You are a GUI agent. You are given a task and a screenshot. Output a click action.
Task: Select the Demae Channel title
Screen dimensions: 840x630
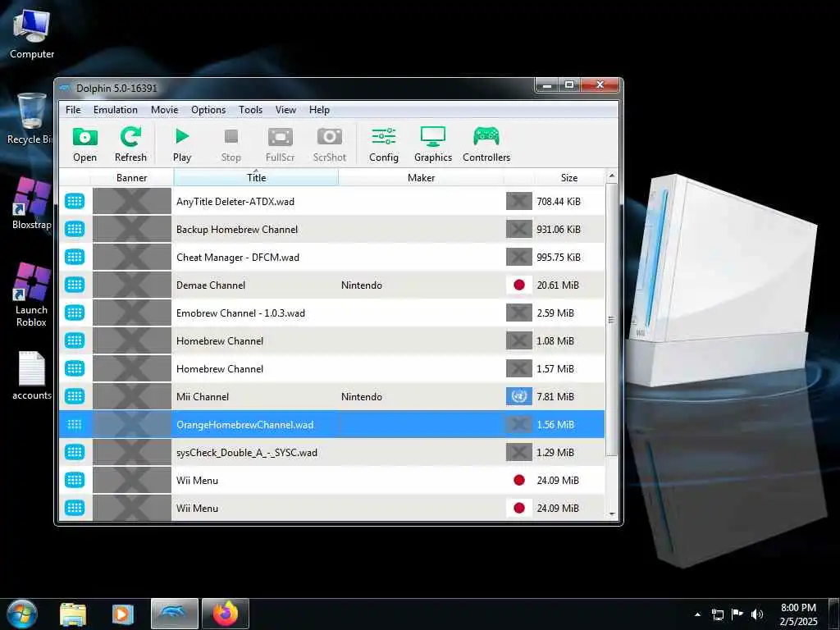click(211, 285)
